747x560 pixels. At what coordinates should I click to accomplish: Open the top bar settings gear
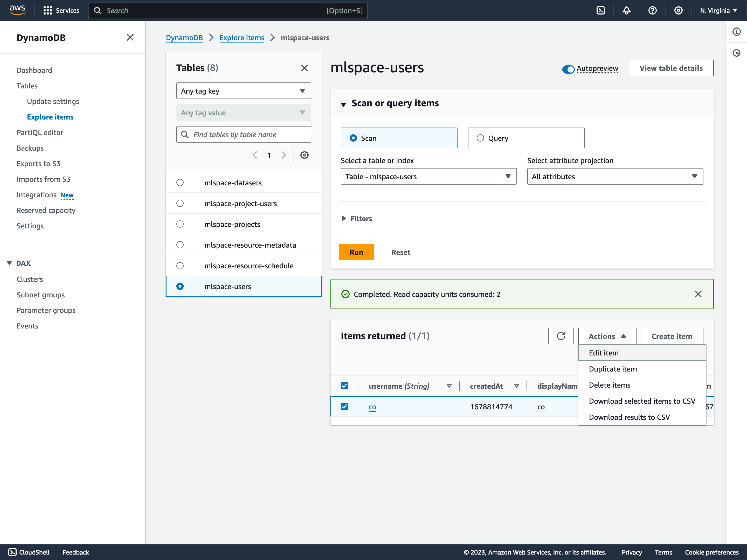[679, 10]
